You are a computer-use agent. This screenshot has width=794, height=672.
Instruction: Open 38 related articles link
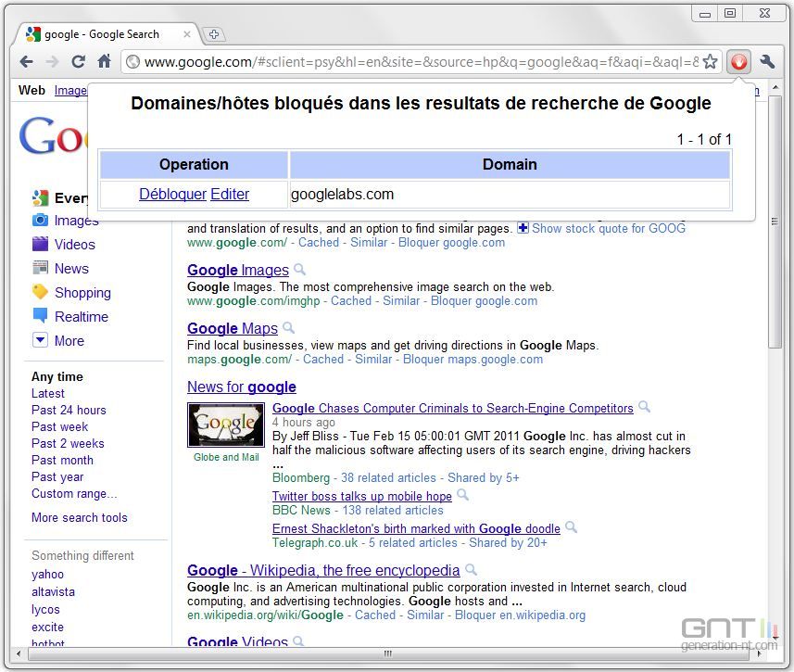click(388, 478)
